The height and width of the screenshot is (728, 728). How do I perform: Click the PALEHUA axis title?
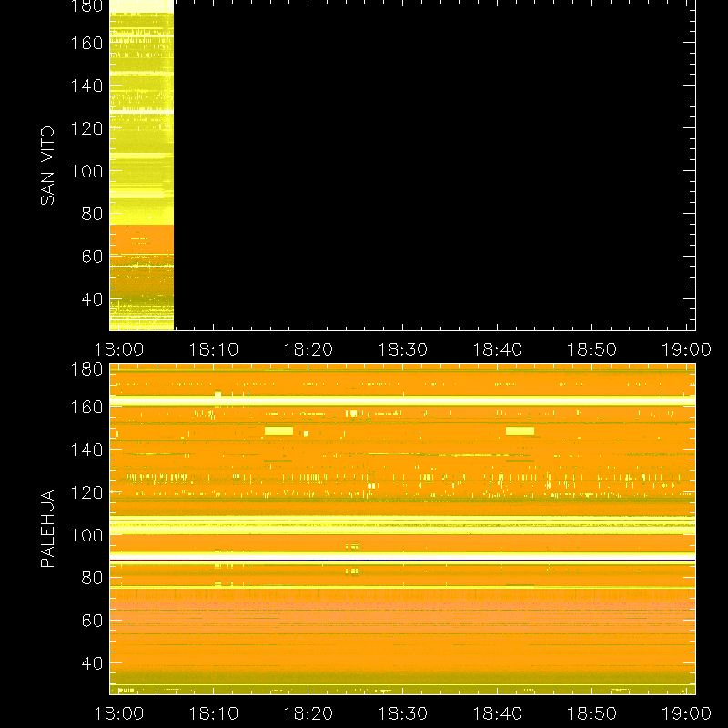(x=47, y=529)
